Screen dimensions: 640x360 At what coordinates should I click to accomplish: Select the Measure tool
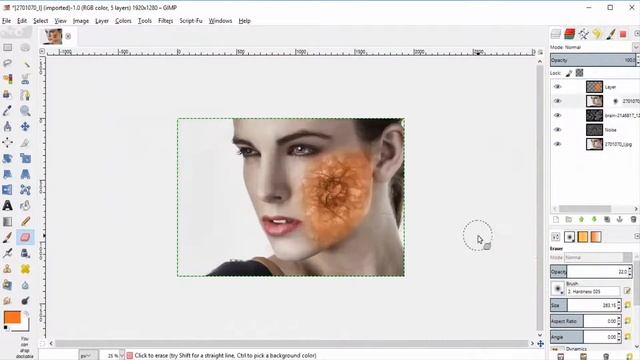[x=7, y=127]
